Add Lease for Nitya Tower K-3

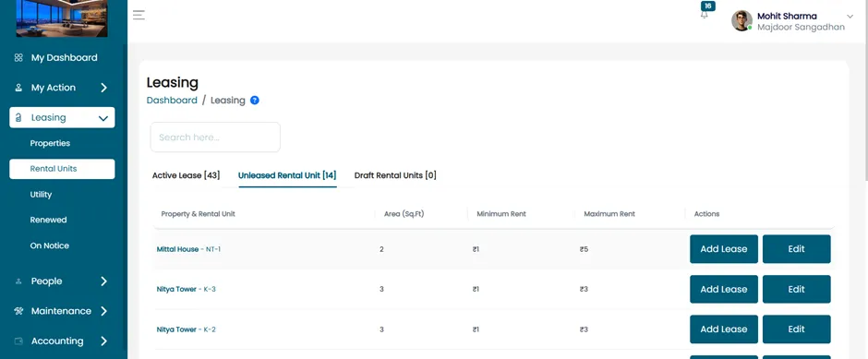[x=724, y=289]
